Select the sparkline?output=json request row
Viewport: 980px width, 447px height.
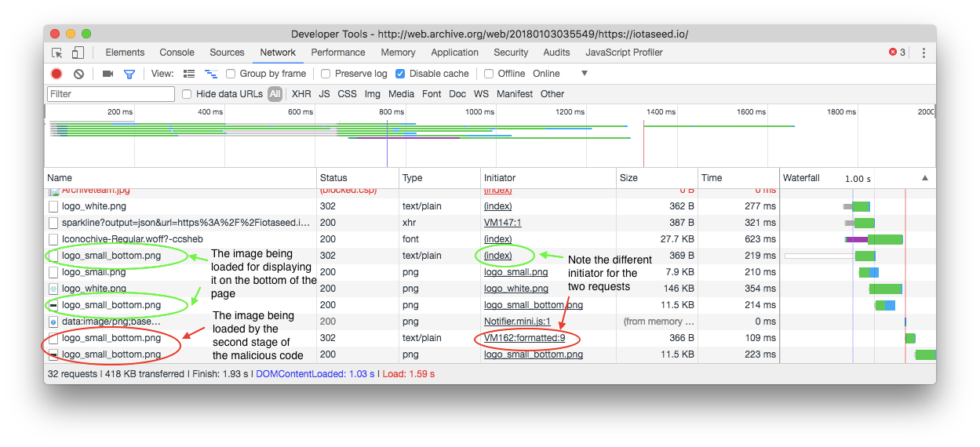tap(490, 223)
